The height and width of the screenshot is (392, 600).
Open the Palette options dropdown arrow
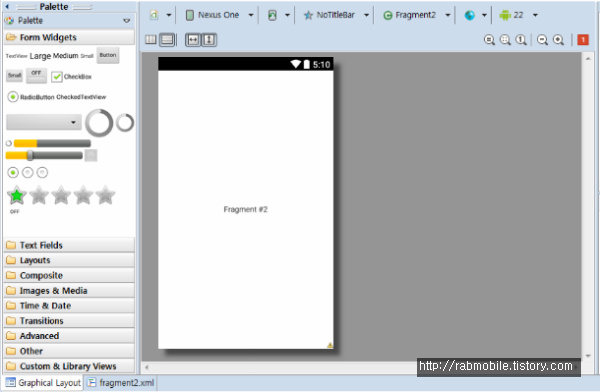[x=127, y=21]
